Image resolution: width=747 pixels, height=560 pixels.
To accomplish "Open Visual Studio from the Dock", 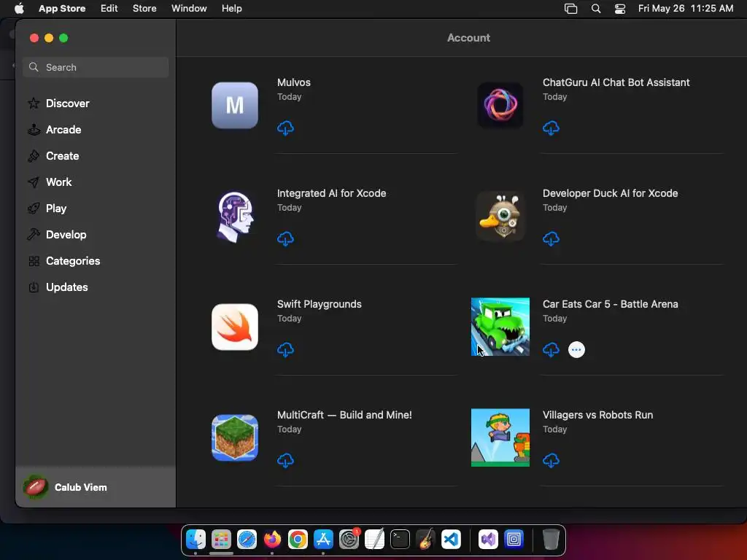I will [x=488, y=540].
